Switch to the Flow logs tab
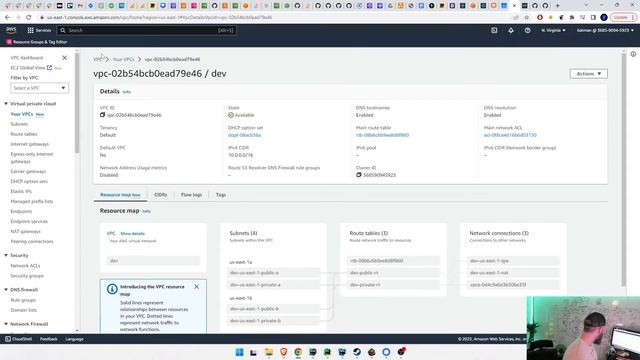Image resolution: width=640 pixels, height=360 pixels. 191,195
